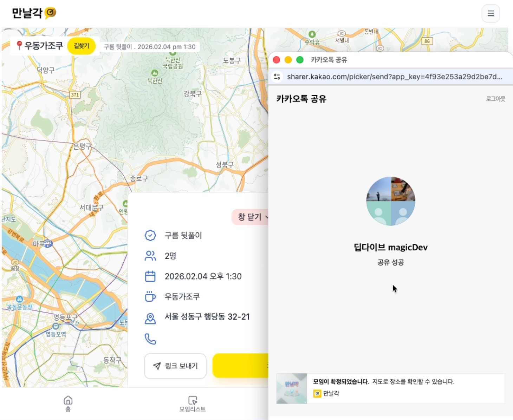The width and height of the screenshot is (513, 420).
Task: Click the yellow button beside 링크 보내기
Action: pos(240,366)
